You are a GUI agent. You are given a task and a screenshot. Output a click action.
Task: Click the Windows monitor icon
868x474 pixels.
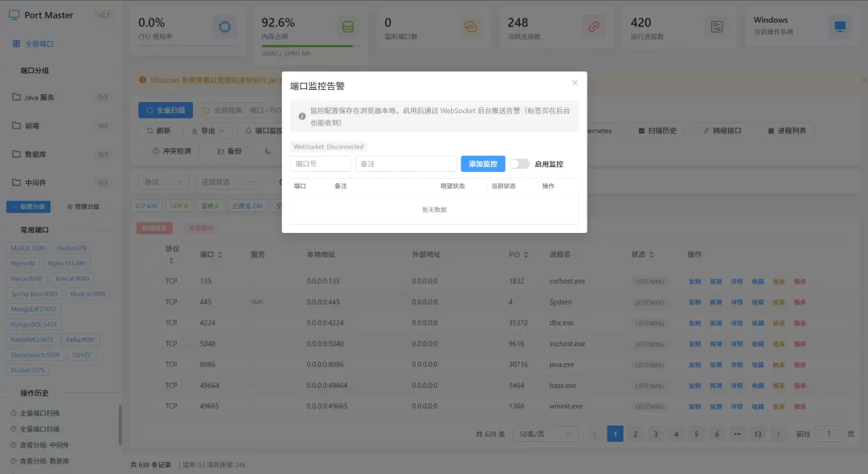pyautogui.click(x=840, y=27)
